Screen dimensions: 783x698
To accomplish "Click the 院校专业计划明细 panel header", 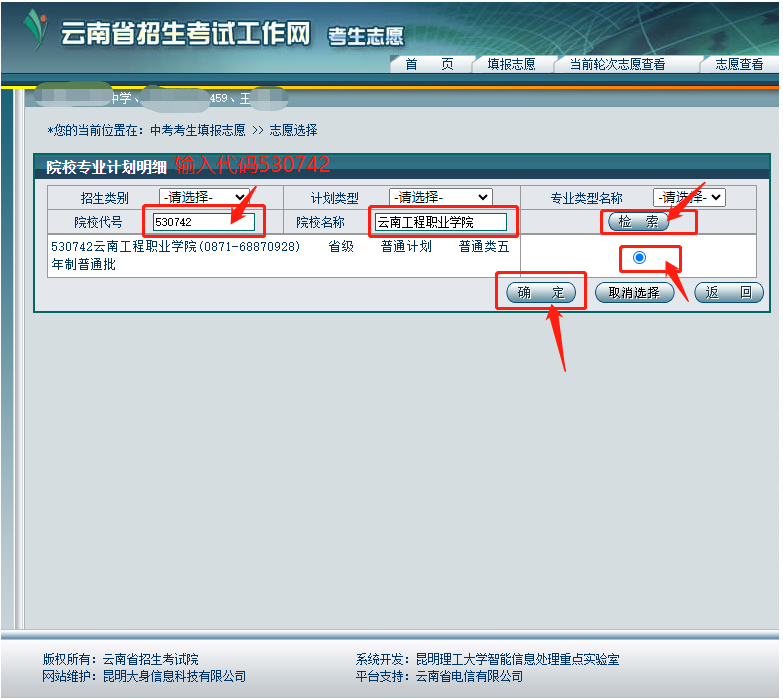I will (x=107, y=167).
